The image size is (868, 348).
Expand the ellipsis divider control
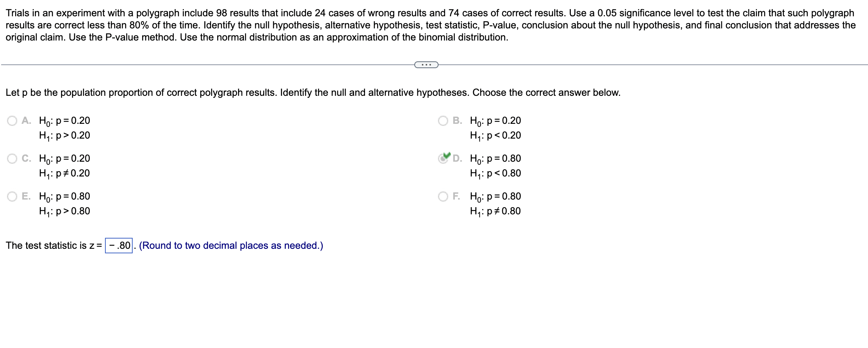426,65
